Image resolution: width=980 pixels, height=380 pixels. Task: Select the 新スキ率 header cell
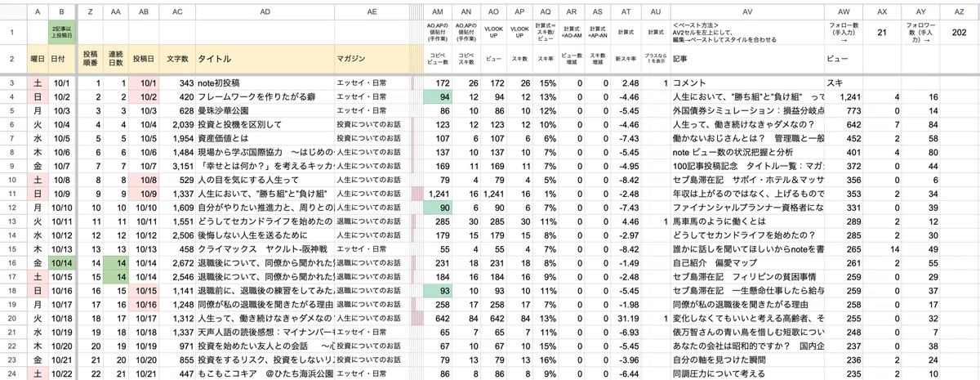click(626, 60)
